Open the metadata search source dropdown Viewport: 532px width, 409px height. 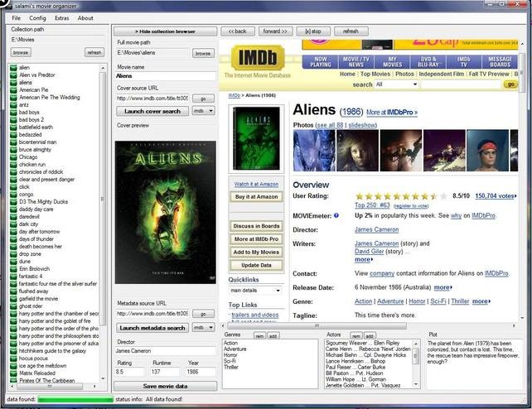[204, 328]
